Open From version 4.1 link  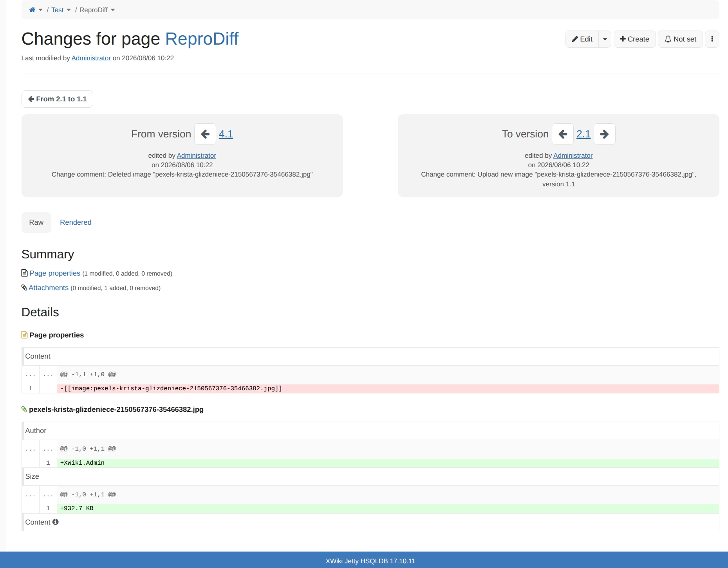(x=226, y=134)
